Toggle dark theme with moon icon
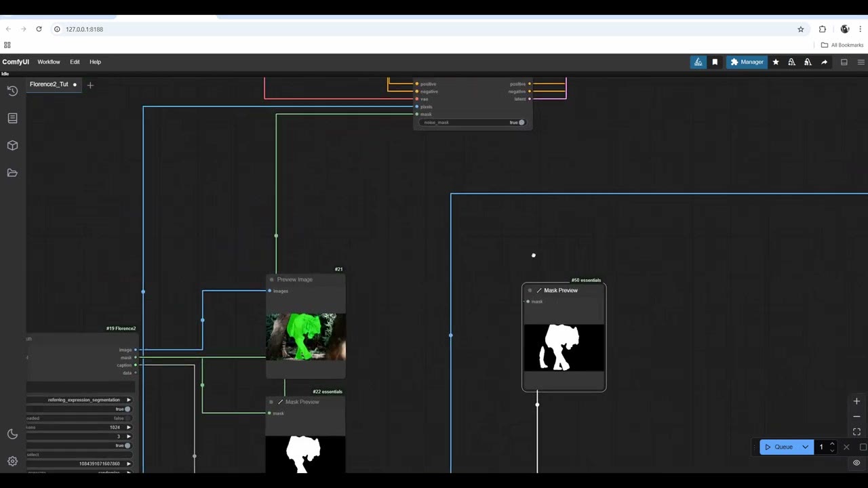868x488 pixels. coord(12,434)
